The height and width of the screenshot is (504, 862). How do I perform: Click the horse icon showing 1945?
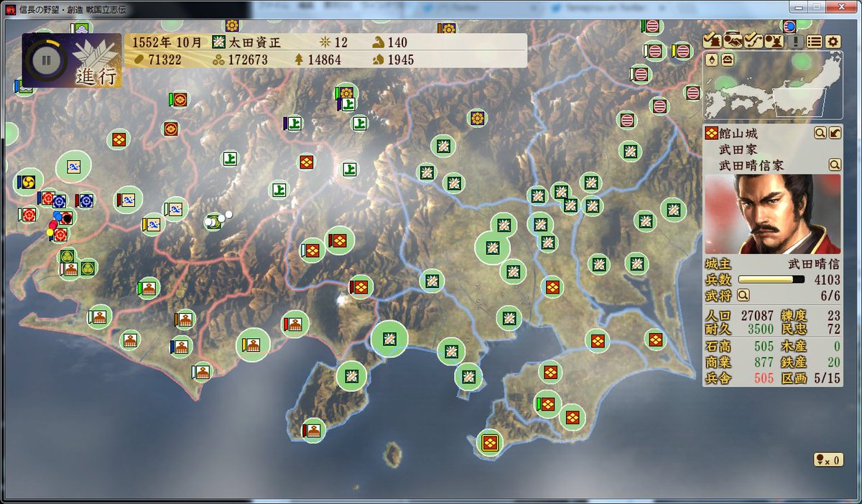pos(378,60)
